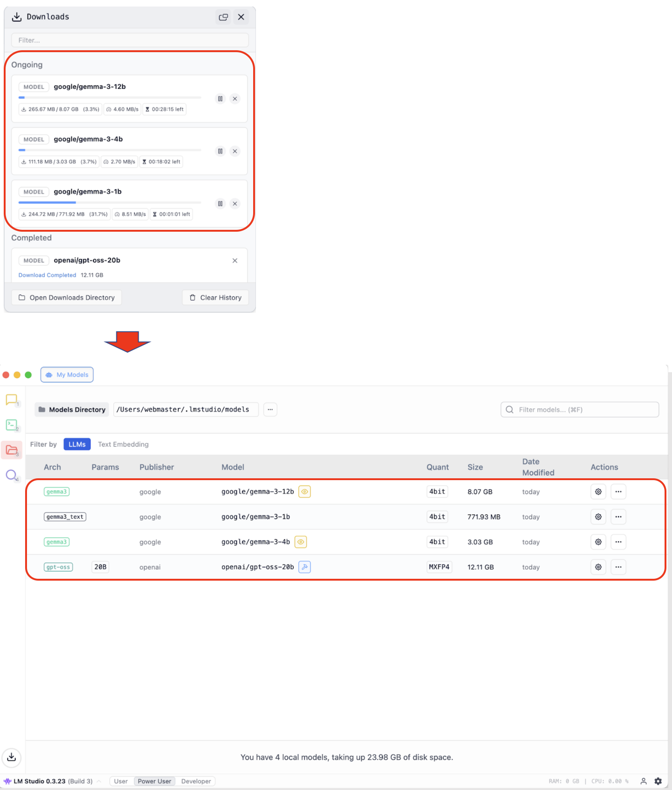Switch to Developer mode
Image resolution: width=672 pixels, height=790 pixels.
(x=196, y=781)
